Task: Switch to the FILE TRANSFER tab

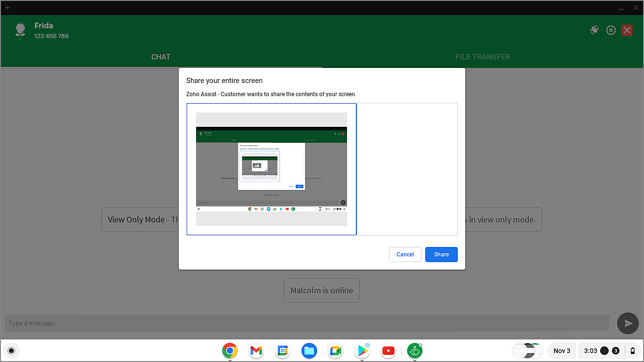Action: coord(483,57)
